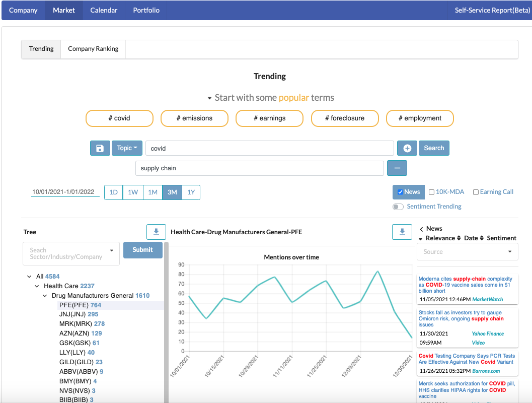Click the download icon beside the PFE chart title

402,232
